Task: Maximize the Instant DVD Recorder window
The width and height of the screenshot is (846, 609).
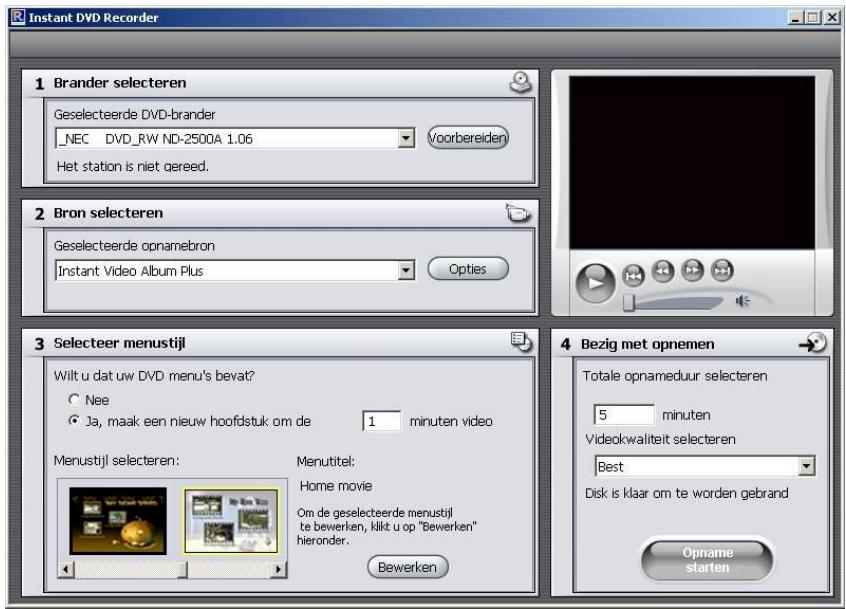Action: pos(813,17)
